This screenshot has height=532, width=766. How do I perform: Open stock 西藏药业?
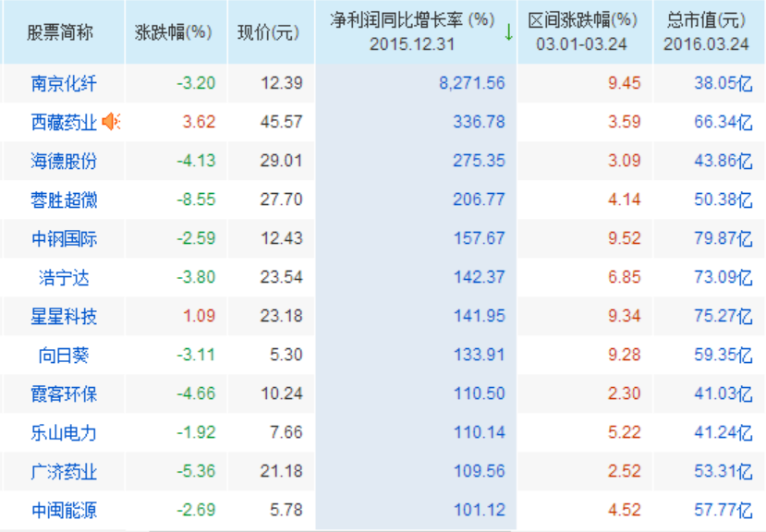coord(64,122)
